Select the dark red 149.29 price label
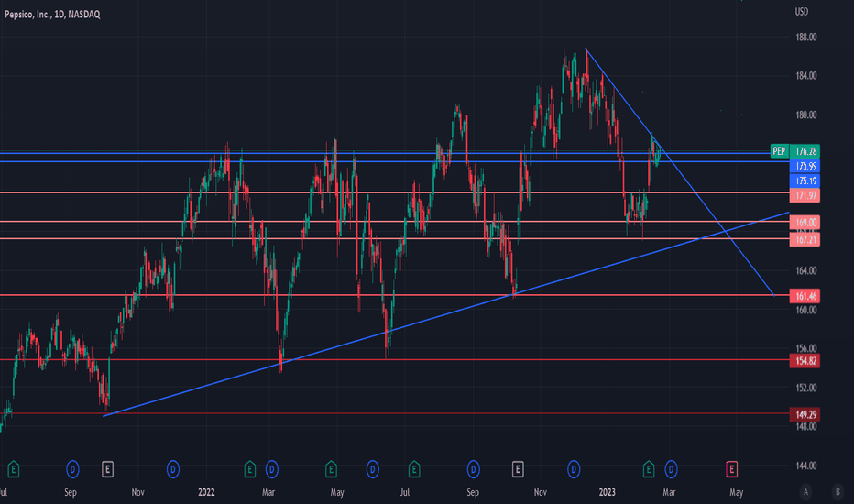Viewport: 854px width, 504px height. [x=805, y=414]
